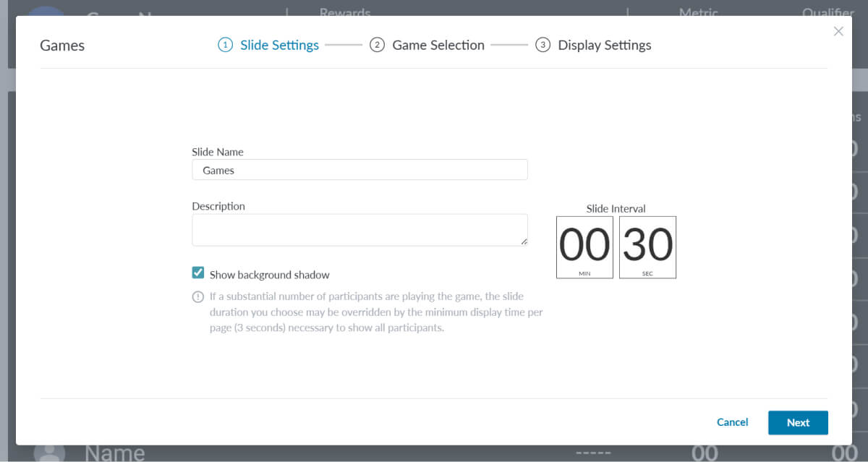Focus the Slide Name input field
The image size is (868, 462).
point(359,170)
